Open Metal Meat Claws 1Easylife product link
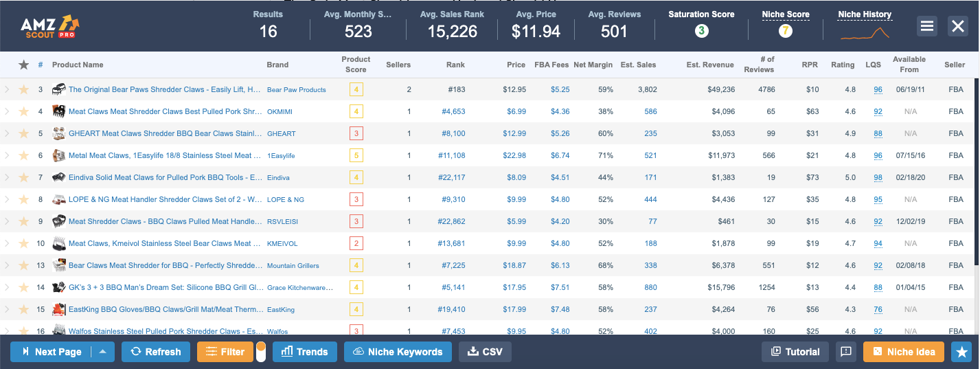Image resolution: width=980 pixels, height=369 pixels. coord(165,155)
